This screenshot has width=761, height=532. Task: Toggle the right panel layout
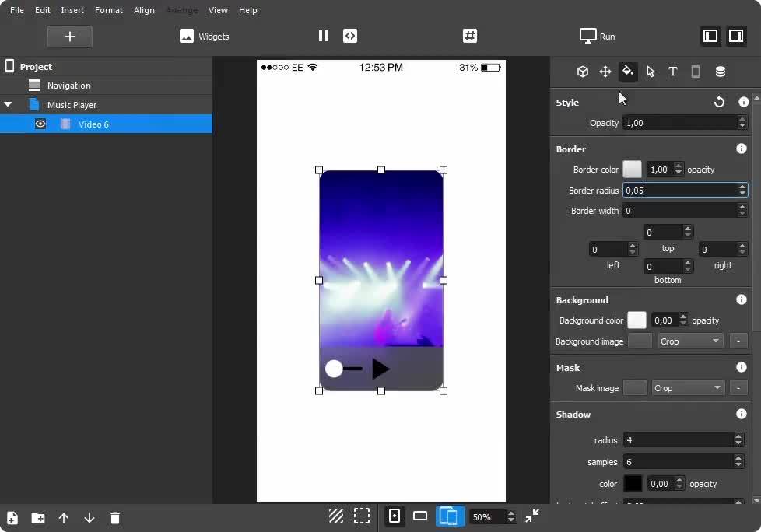[x=736, y=37]
